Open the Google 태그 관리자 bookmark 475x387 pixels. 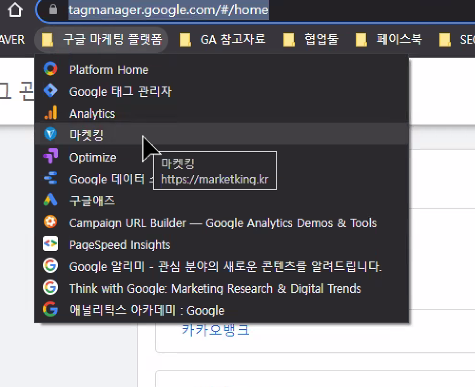pos(221,91)
